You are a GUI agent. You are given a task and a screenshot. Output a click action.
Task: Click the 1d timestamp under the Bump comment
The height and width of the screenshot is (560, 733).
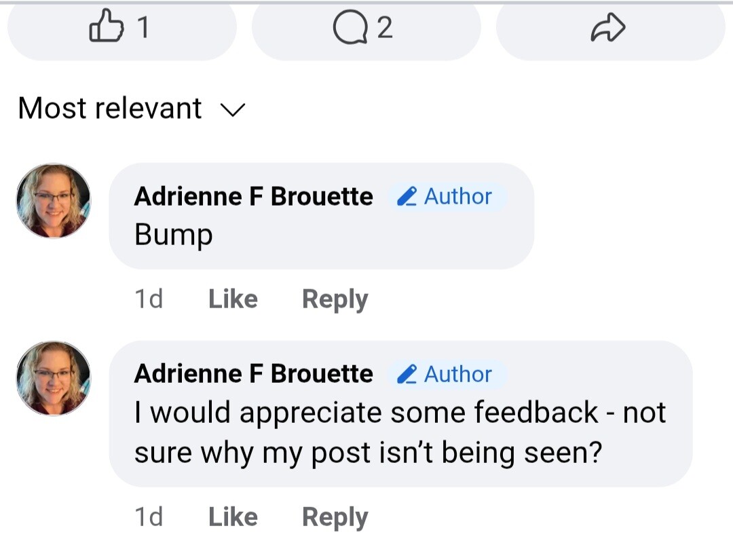point(149,299)
